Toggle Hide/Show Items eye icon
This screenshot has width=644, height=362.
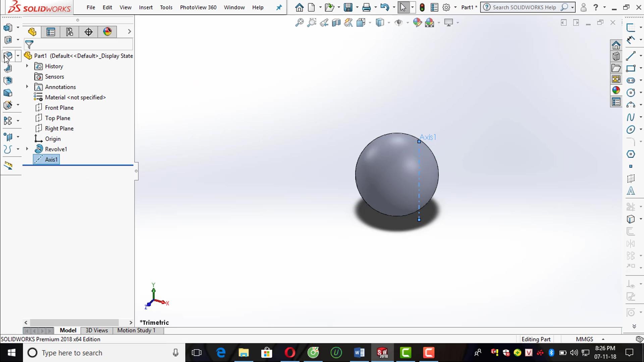click(x=398, y=22)
